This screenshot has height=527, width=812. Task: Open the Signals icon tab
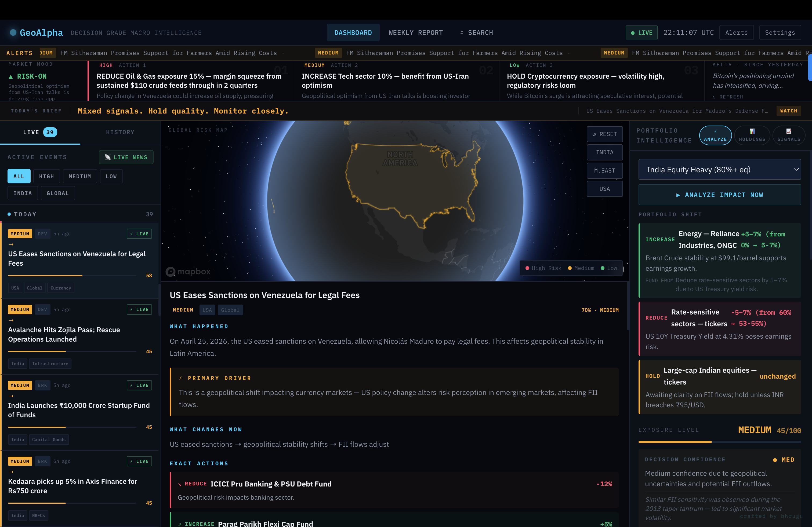(x=788, y=135)
